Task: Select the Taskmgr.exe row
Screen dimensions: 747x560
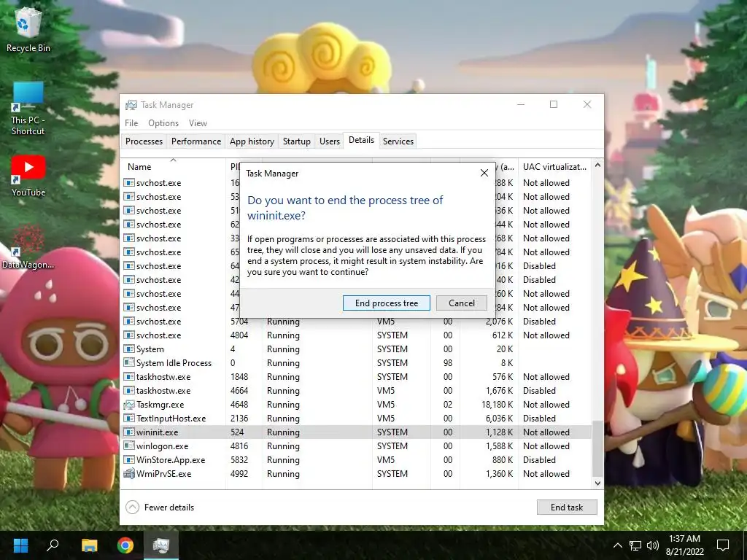Action: click(356, 405)
